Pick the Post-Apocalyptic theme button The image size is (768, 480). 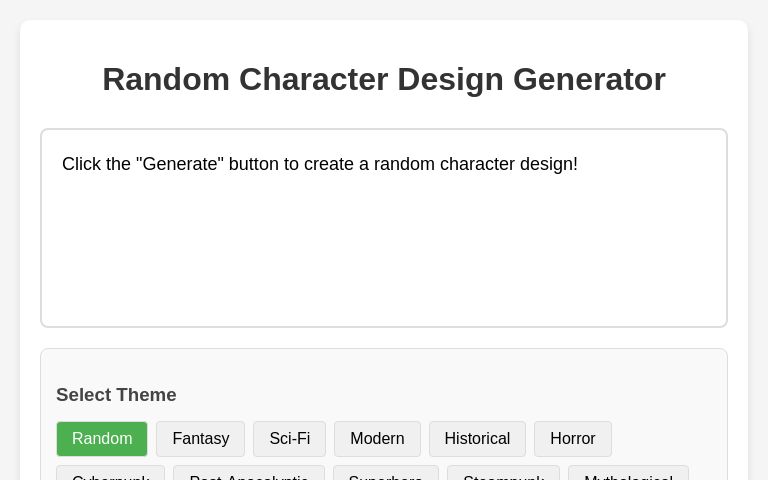(248, 473)
